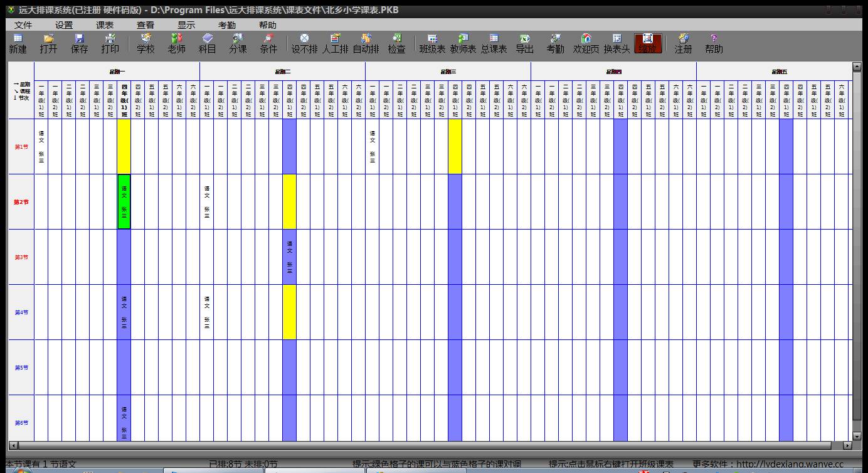Open the 文件 (File) menu

click(x=23, y=25)
